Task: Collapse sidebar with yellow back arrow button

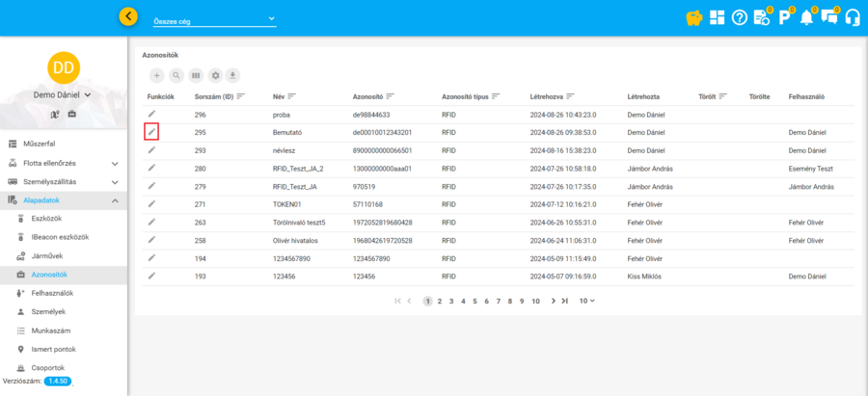Action: click(128, 16)
